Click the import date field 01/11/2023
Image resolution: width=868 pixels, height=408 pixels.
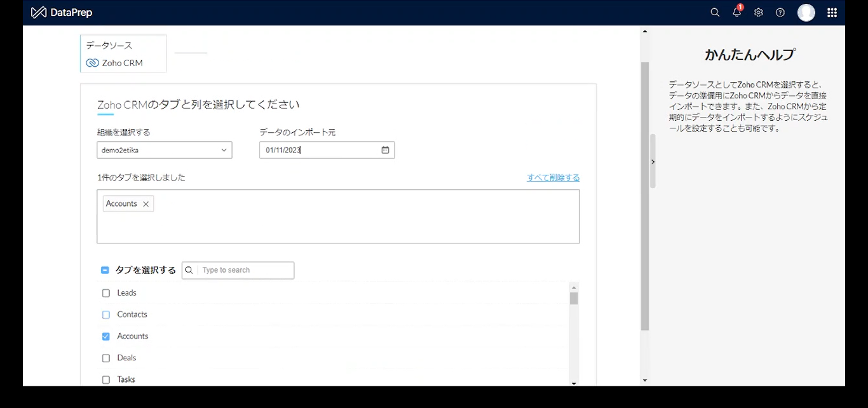pos(327,150)
